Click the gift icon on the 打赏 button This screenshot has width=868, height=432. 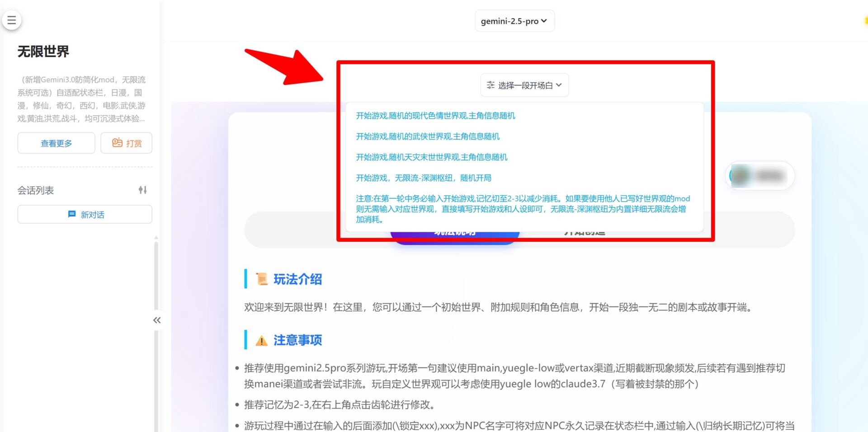click(x=117, y=143)
